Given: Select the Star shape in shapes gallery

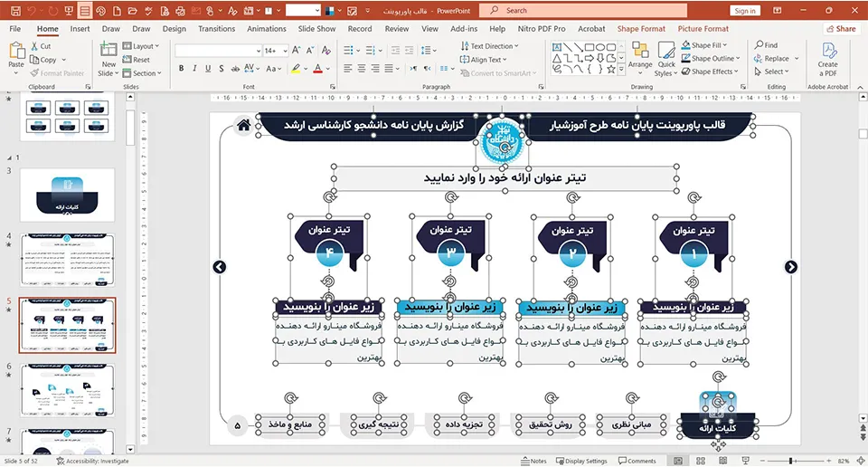Looking at the screenshot, I should click(x=610, y=70).
